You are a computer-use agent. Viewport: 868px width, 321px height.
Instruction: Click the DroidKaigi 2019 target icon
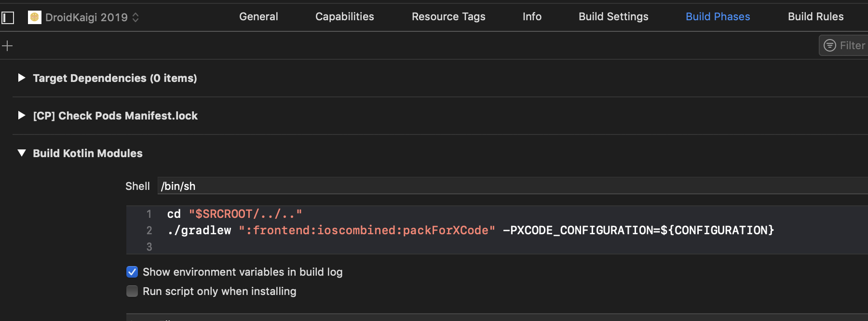pos(34,17)
